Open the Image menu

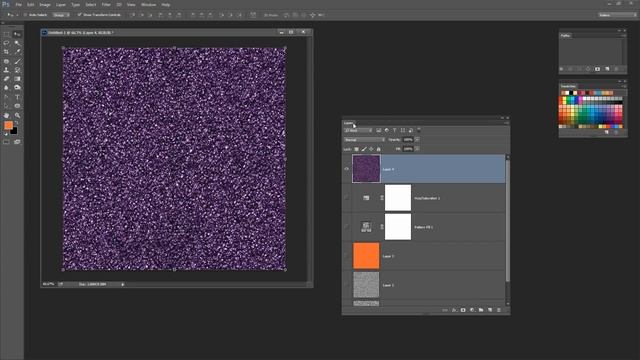pos(45,4)
